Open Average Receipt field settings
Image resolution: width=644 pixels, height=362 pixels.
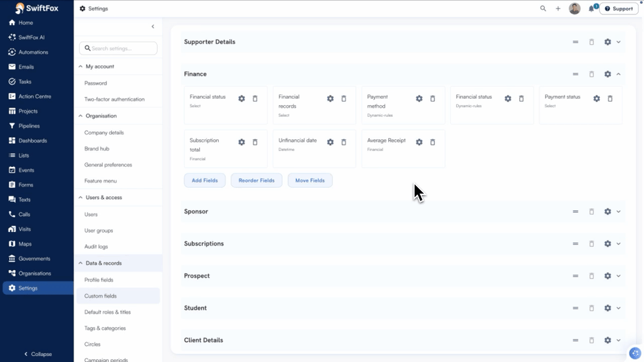click(419, 142)
